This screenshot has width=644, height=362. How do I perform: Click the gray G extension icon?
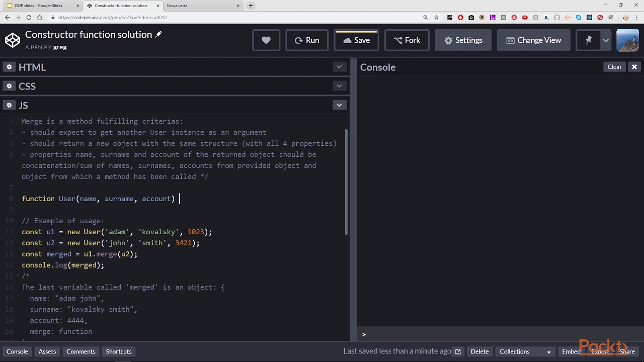503,17
